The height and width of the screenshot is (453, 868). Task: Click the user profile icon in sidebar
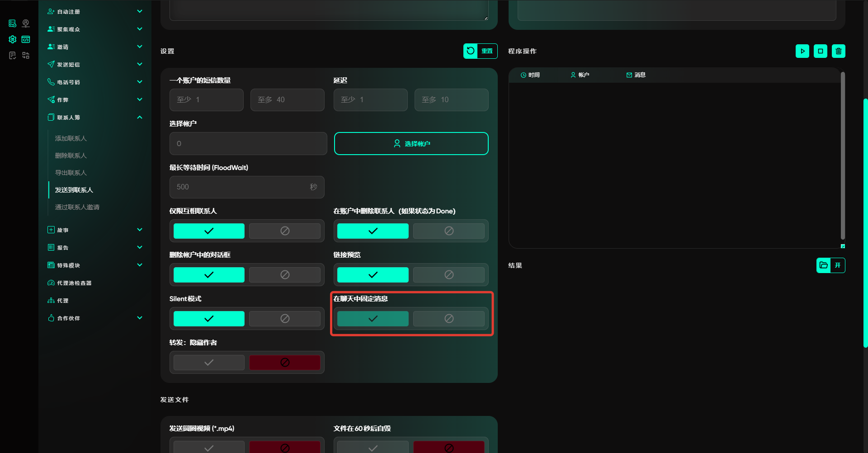(x=26, y=24)
